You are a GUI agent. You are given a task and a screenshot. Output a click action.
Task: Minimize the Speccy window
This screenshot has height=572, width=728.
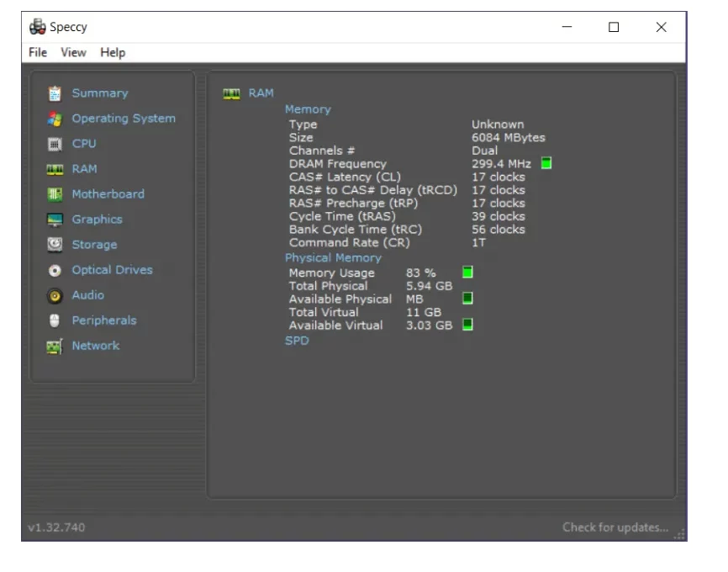pyautogui.click(x=567, y=27)
